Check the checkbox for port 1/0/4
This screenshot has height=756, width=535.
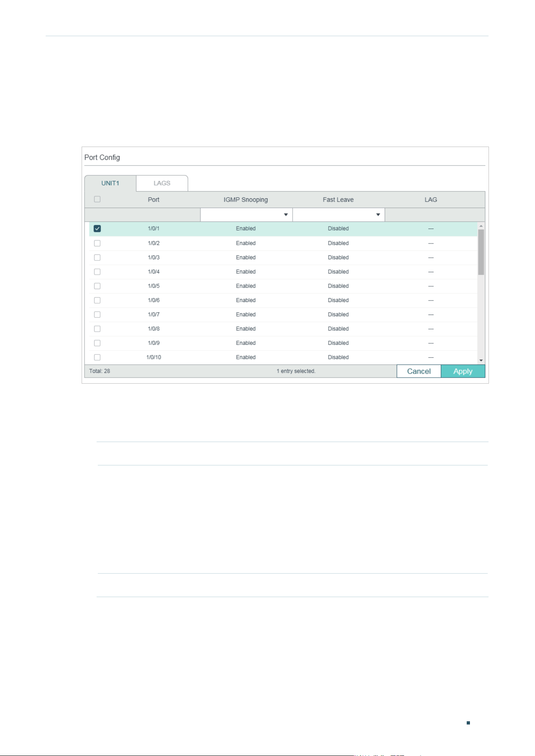[97, 272]
